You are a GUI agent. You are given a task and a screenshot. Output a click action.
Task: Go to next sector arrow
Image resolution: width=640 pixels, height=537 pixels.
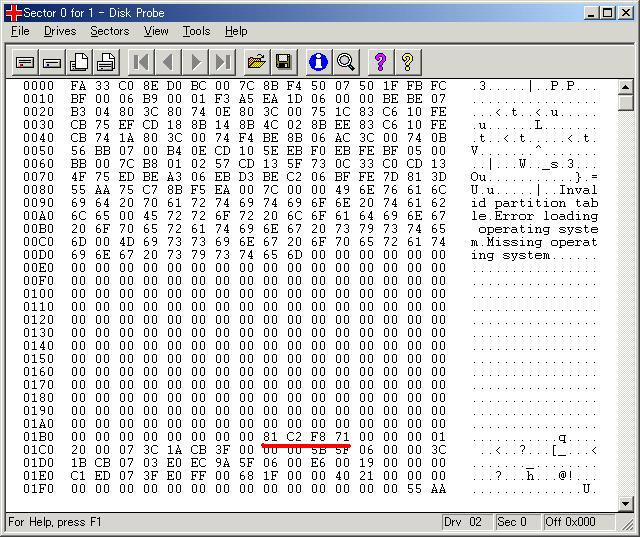point(196,62)
